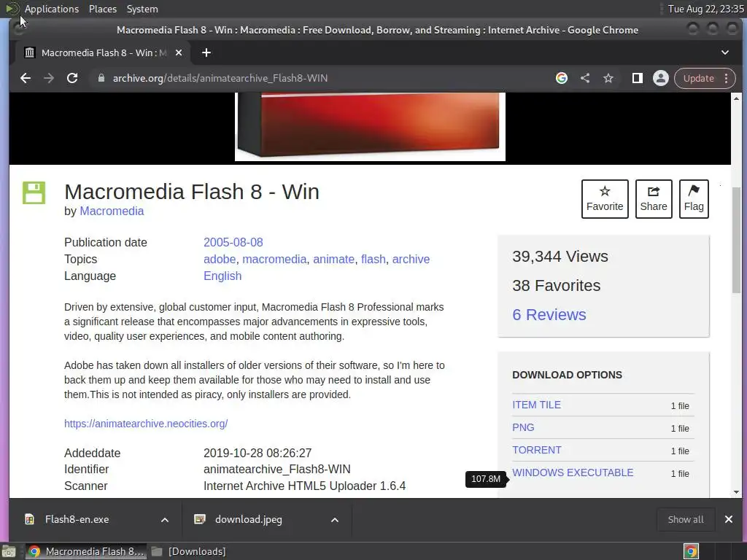This screenshot has width=747, height=560.
Task: Bookmark this tab with star icon
Action: pos(608,78)
